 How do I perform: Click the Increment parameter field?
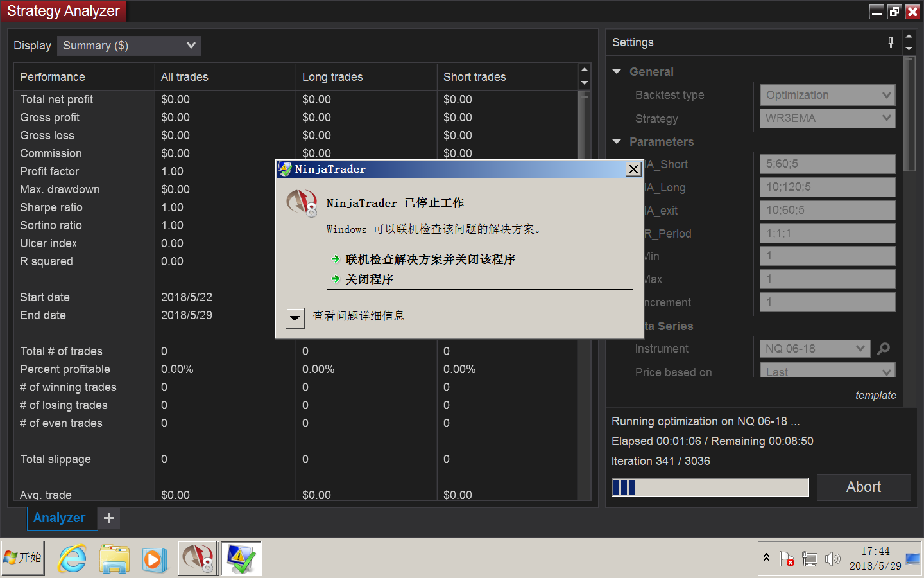pos(827,302)
